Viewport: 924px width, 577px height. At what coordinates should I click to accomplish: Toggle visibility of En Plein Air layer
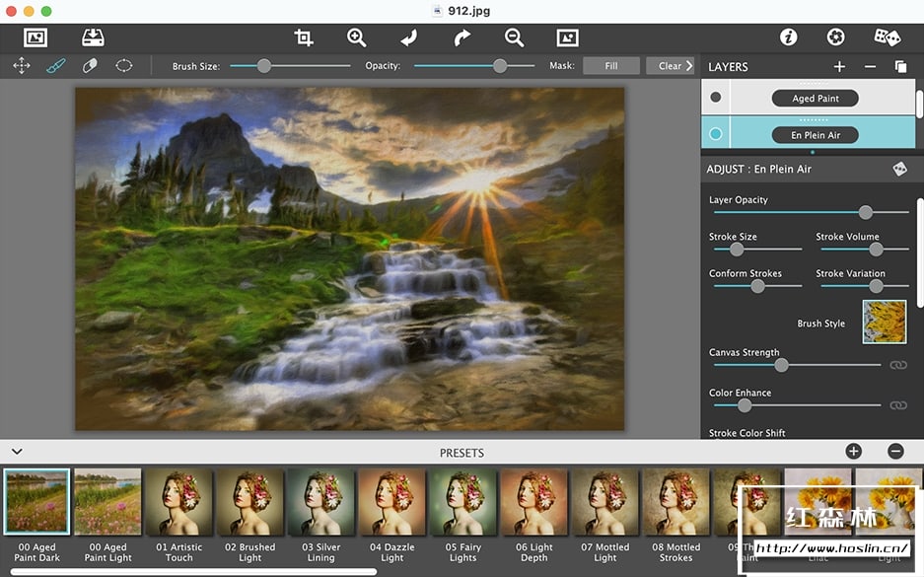point(716,134)
